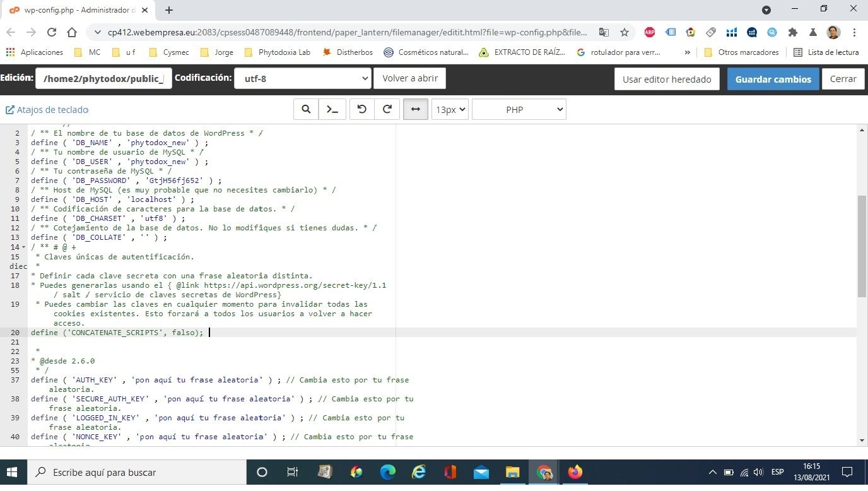868x491 pixels.
Task: Redo the last edit
Action: 387,109
